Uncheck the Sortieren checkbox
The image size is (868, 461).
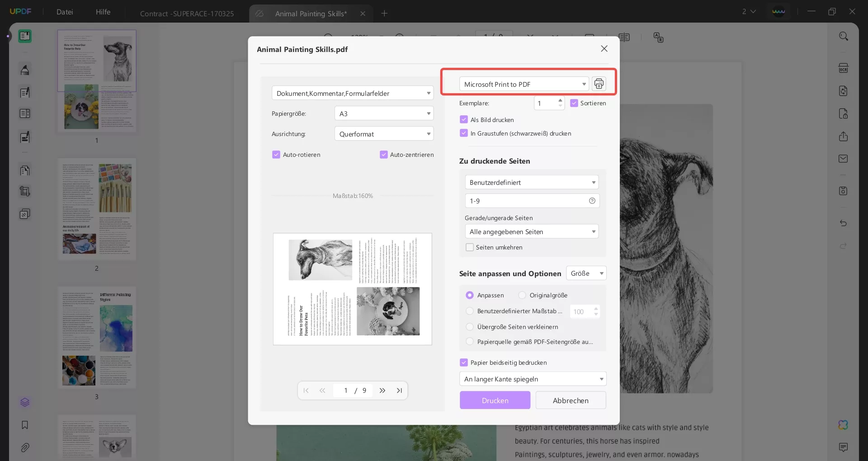[574, 103]
